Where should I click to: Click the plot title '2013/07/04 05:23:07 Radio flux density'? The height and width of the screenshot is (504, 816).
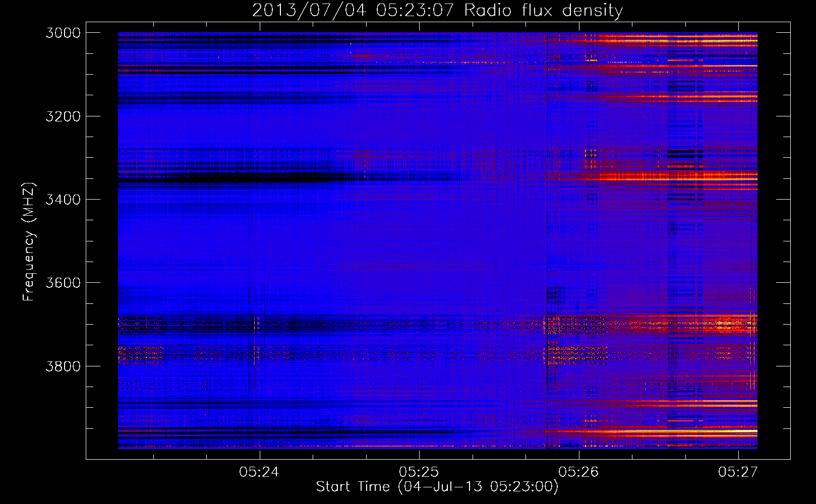(x=438, y=10)
